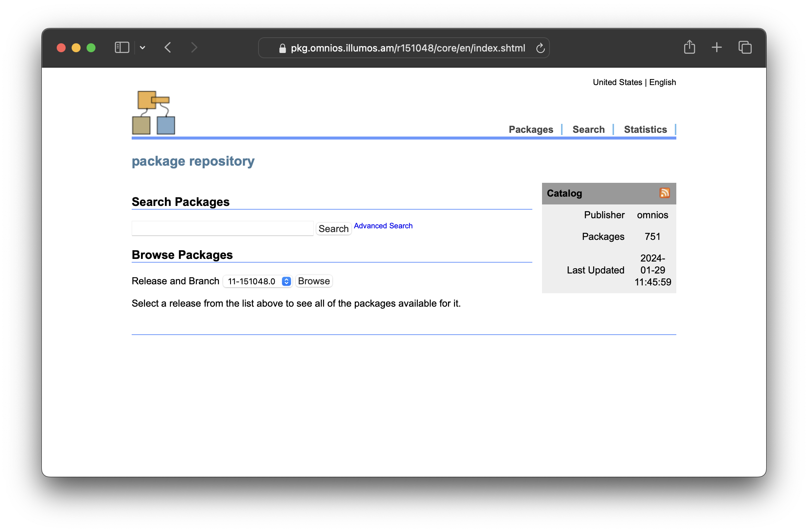Show the tab overview
Viewport: 808px width, 532px height.
tap(745, 47)
